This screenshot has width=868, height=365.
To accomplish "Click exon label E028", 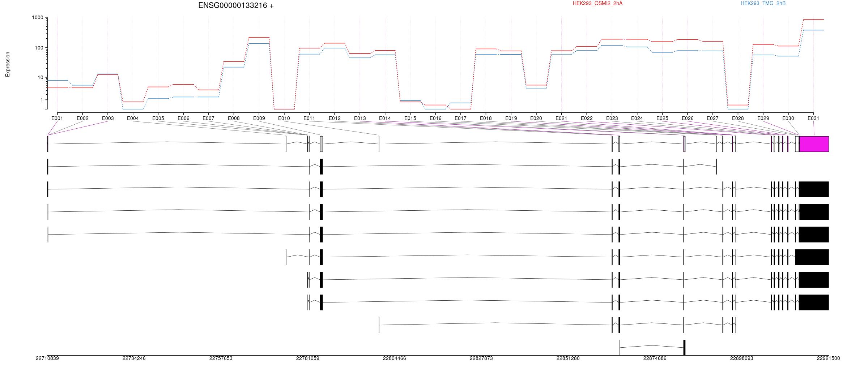I will [738, 118].
